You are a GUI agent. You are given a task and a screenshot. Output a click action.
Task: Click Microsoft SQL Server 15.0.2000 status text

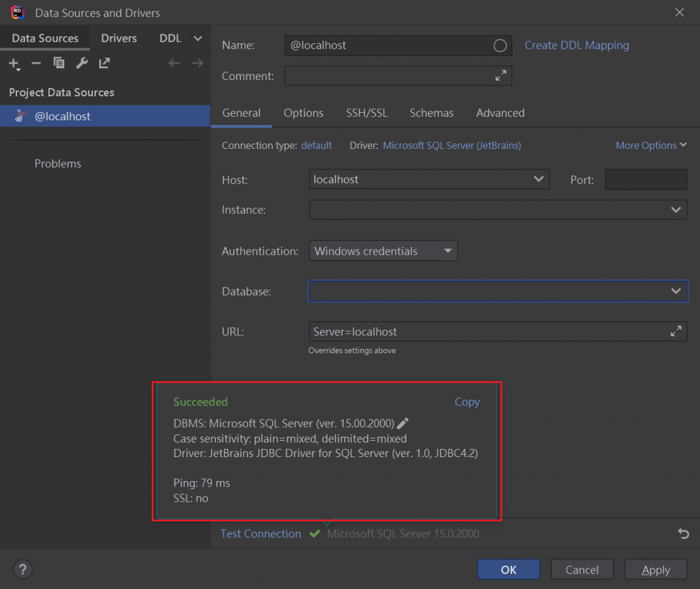coord(403,534)
